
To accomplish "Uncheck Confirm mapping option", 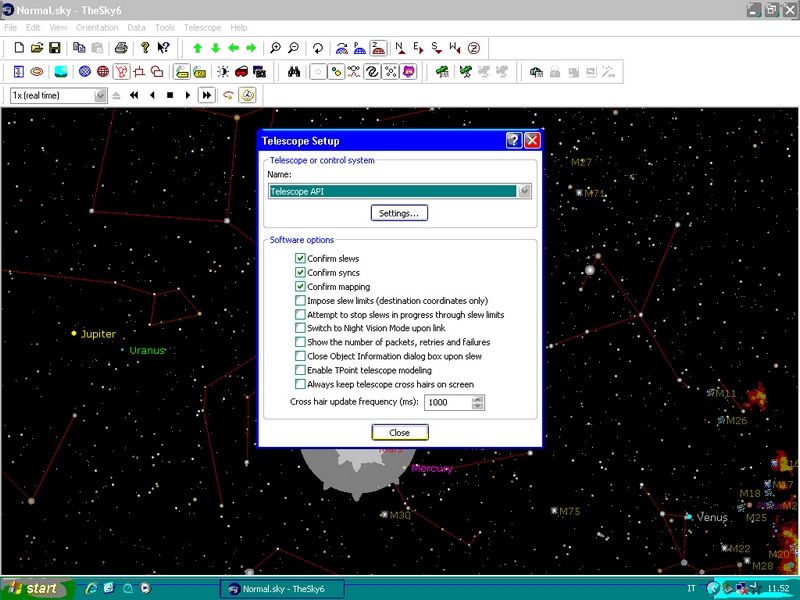I will coord(300,286).
